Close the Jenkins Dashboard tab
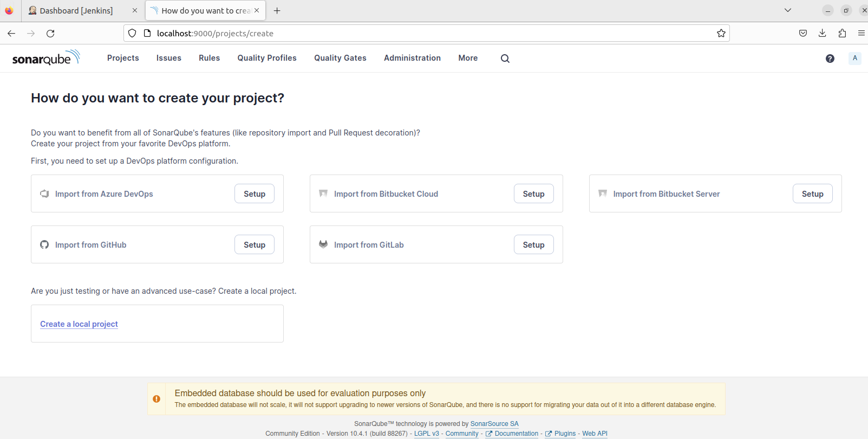 point(135,10)
